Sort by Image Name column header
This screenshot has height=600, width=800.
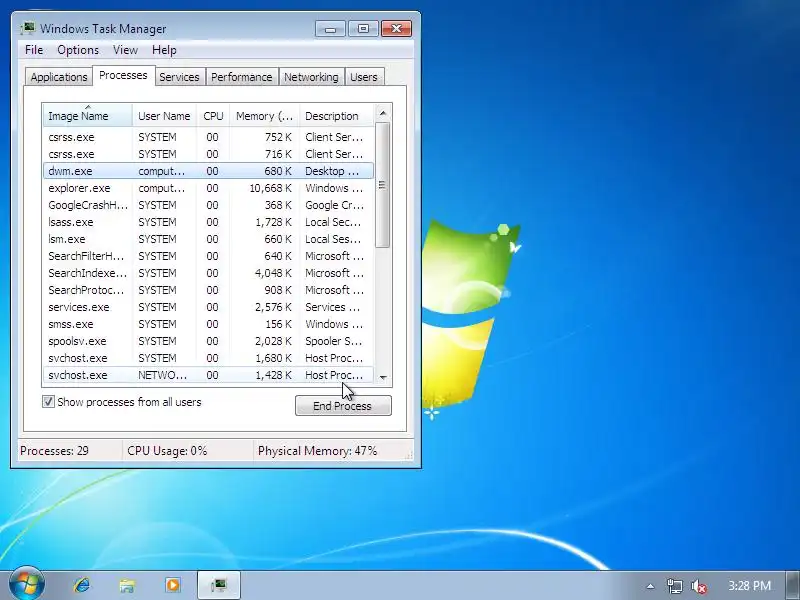(x=88, y=116)
